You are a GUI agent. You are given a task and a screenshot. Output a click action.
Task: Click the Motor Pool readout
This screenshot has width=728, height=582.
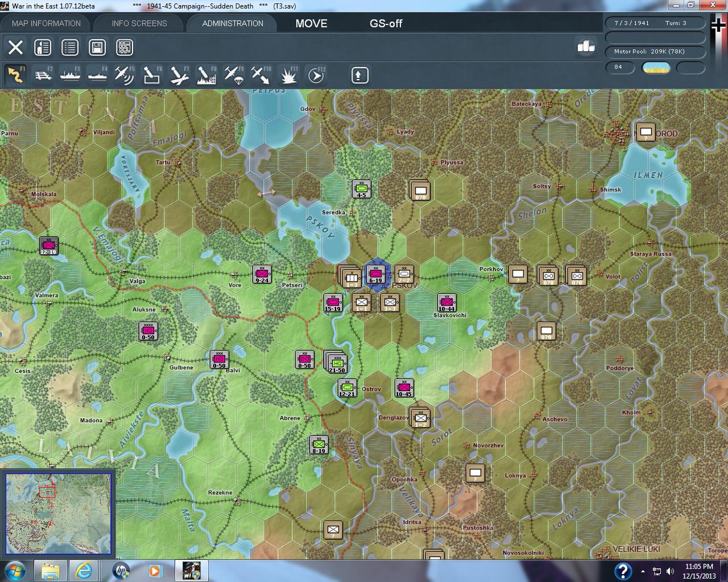(x=655, y=52)
